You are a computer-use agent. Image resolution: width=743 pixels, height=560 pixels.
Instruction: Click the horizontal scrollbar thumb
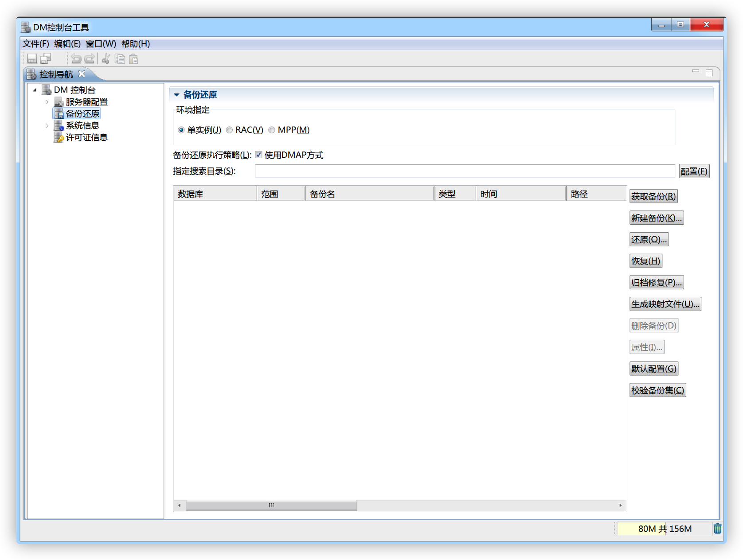[x=271, y=505]
